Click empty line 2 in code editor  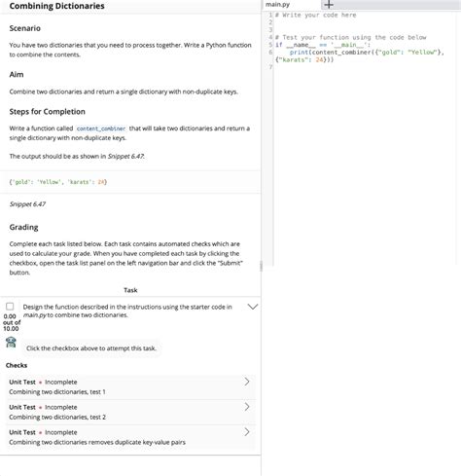click(x=363, y=22)
